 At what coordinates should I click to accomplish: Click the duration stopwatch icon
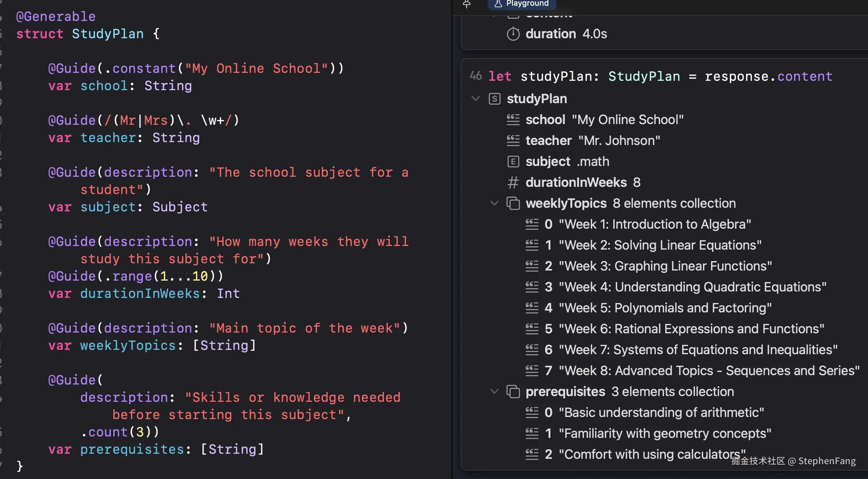tap(513, 34)
